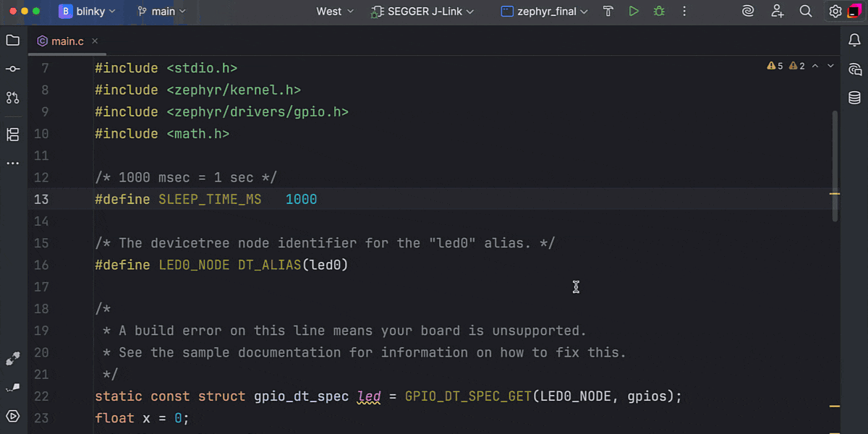Viewport: 868px width, 434px height.
Task: Open IDE settings gear menu
Action: [835, 12]
